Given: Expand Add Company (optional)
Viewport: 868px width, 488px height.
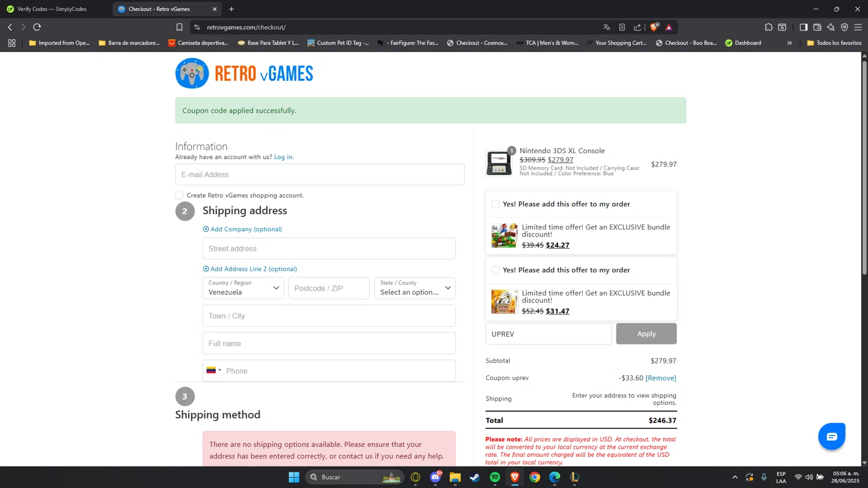Looking at the screenshot, I should pos(242,229).
